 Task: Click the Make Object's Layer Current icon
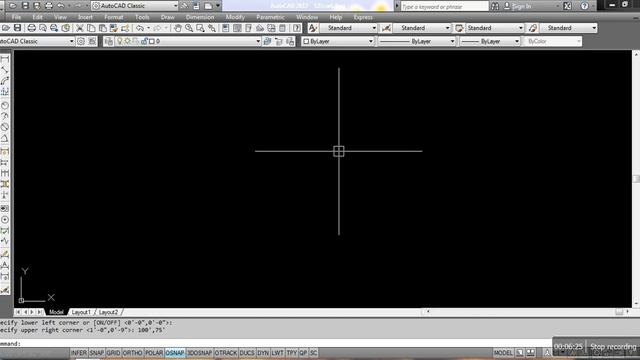(x=267, y=41)
